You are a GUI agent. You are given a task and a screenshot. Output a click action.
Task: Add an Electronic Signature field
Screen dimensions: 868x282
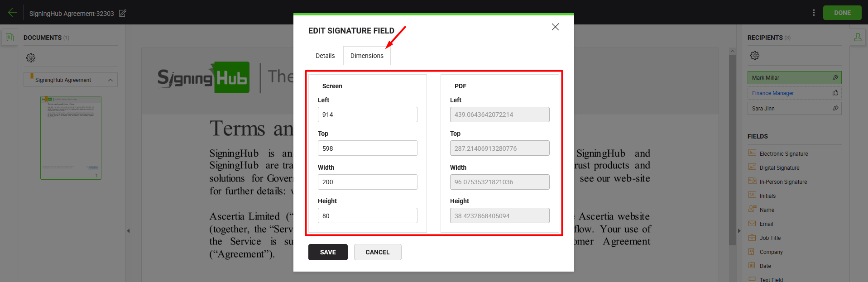pyautogui.click(x=783, y=153)
